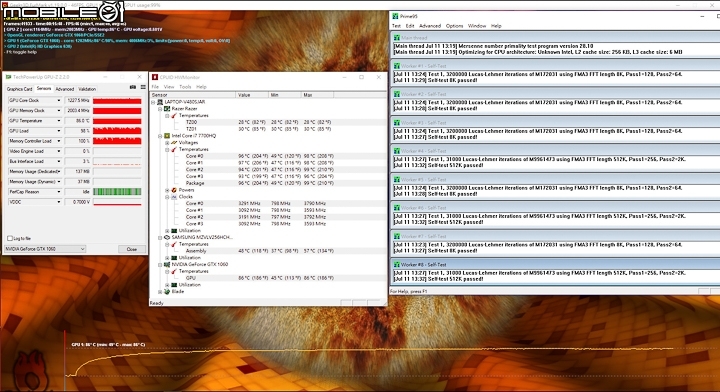Image resolution: width=720 pixels, height=392 pixels.
Task: Click the GPU Core Clock value field
Action: click(x=78, y=100)
